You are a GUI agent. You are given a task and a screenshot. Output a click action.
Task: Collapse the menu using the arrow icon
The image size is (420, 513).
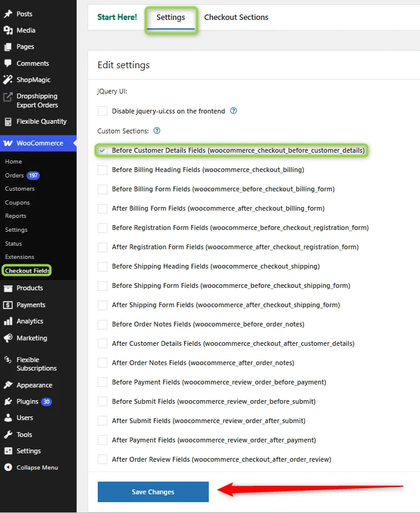8,467
